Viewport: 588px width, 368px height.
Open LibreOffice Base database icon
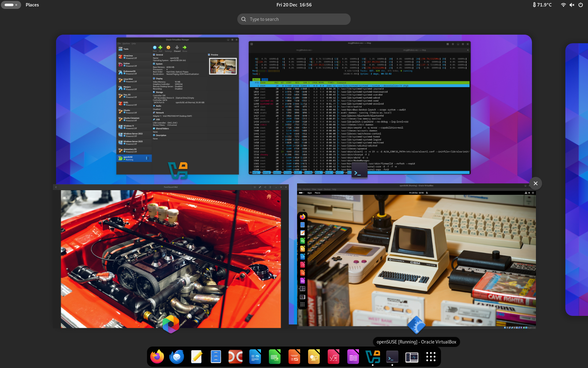(x=353, y=357)
